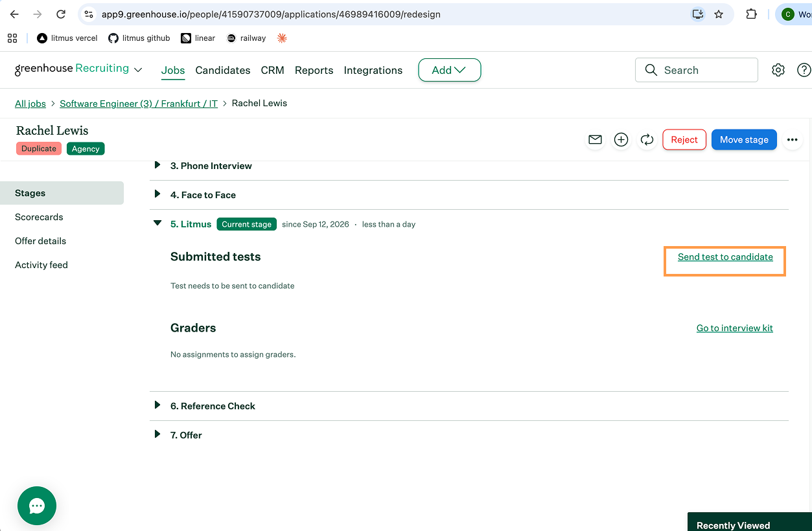Image resolution: width=812 pixels, height=531 pixels.
Task: Open the Chrome profile avatar
Action: point(788,14)
